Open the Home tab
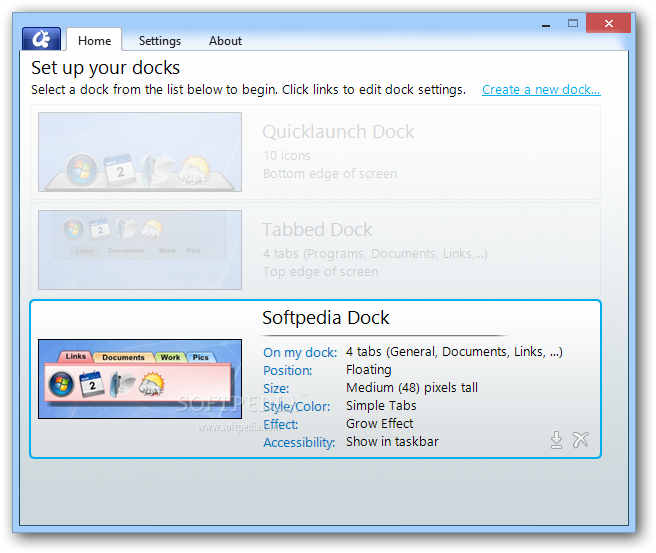656x553 pixels. tap(95, 40)
